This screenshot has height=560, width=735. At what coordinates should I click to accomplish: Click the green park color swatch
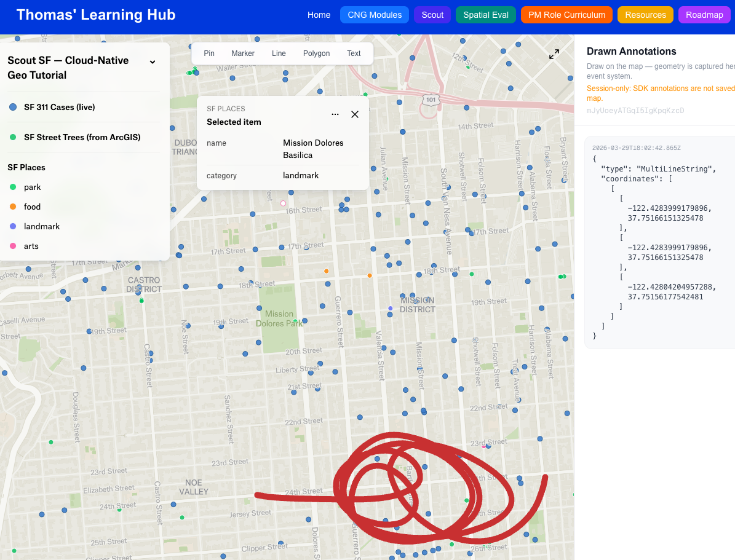(x=12, y=187)
